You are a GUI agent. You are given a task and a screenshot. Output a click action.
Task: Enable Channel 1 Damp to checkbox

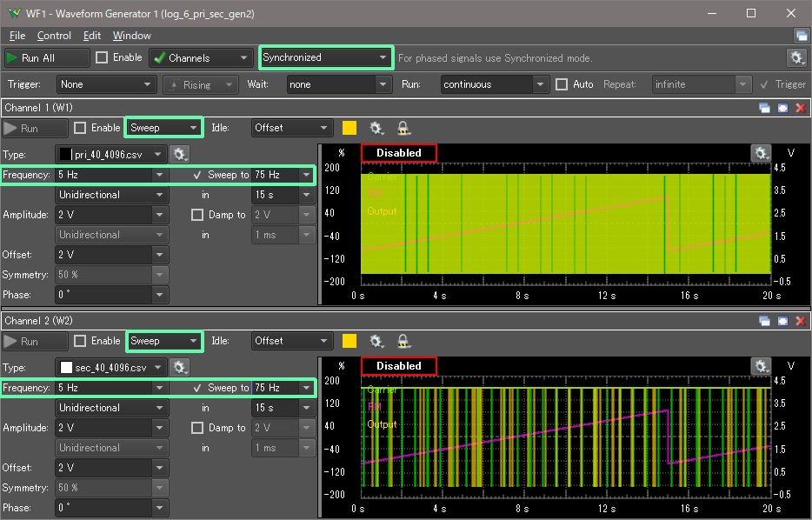point(197,215)
